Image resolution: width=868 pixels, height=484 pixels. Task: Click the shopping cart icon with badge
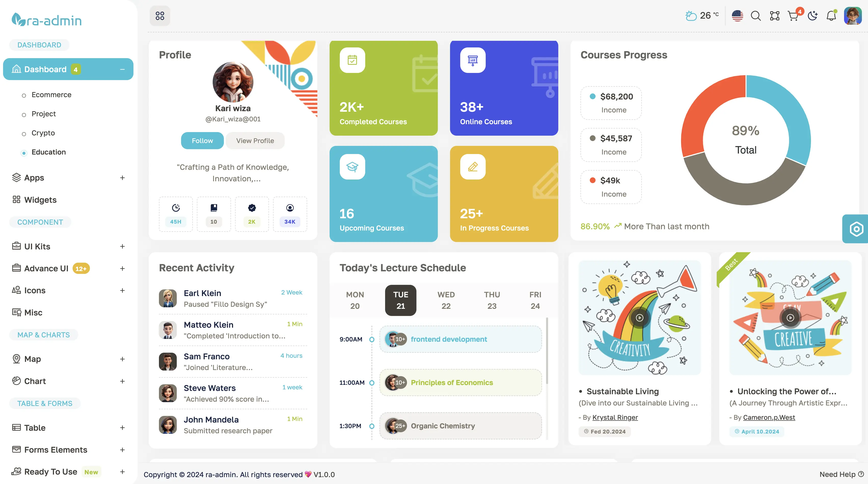793,15
